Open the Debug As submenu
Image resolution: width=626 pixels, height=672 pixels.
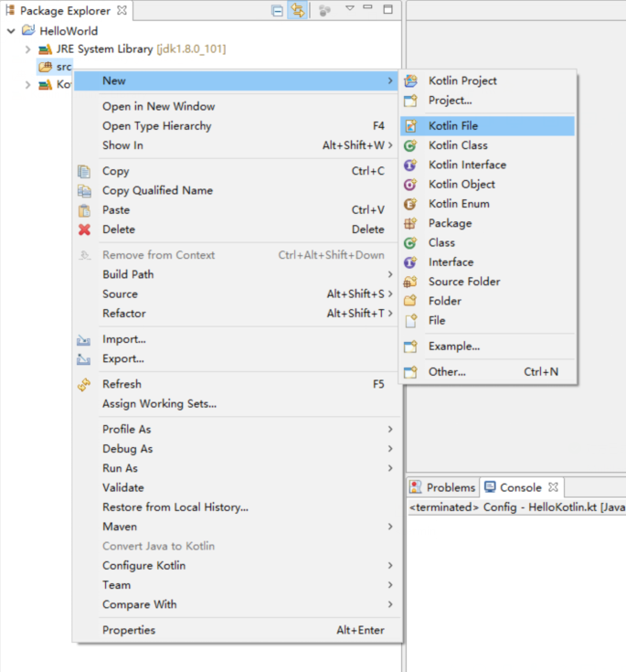(236, 449)
